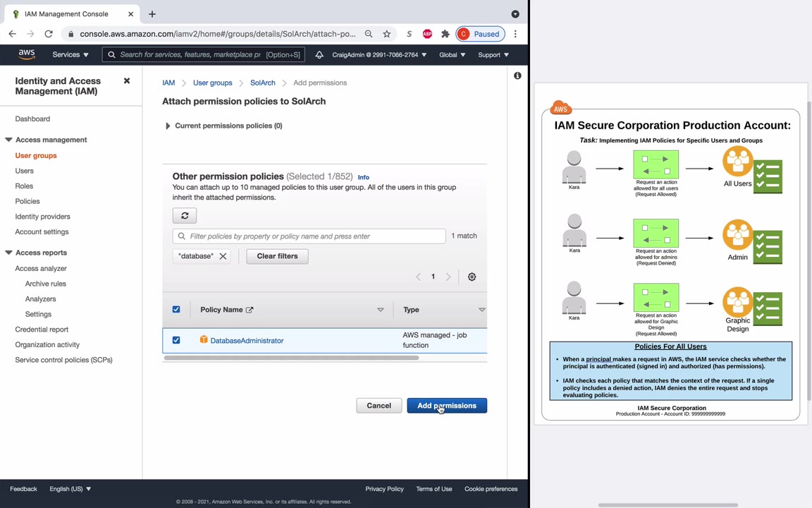Open the info panel icon
Viewport: 812px width, 508px height.
(x=517, y=75)
